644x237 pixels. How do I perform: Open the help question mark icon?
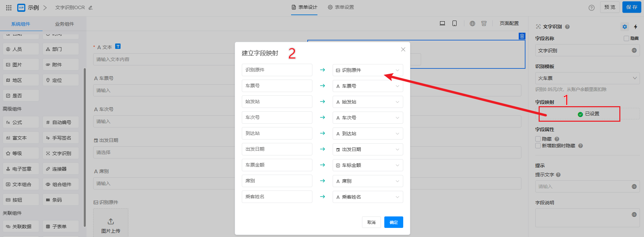(x=591, y=8)
